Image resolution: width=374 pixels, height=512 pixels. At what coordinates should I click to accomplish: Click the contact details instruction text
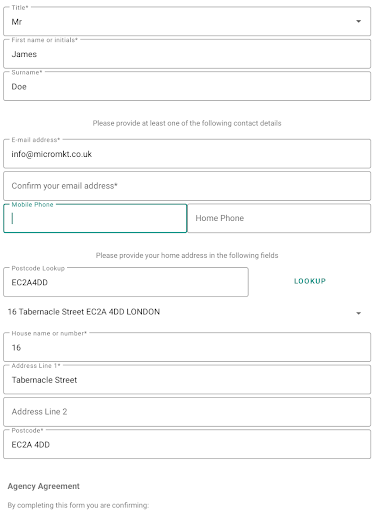[x=187, y=123]
